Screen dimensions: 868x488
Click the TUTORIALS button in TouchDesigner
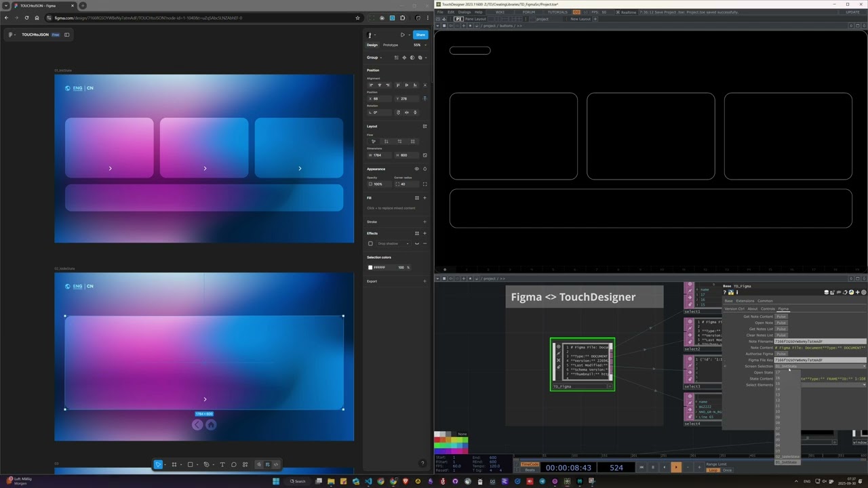click(557, 12)
